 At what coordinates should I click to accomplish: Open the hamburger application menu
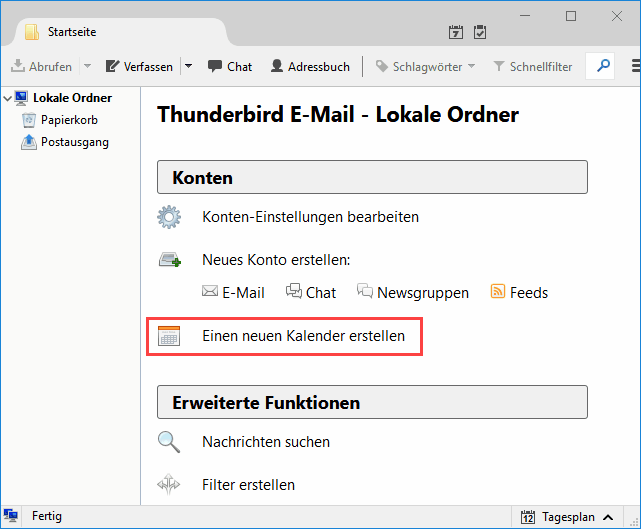[x=636, y=66]
